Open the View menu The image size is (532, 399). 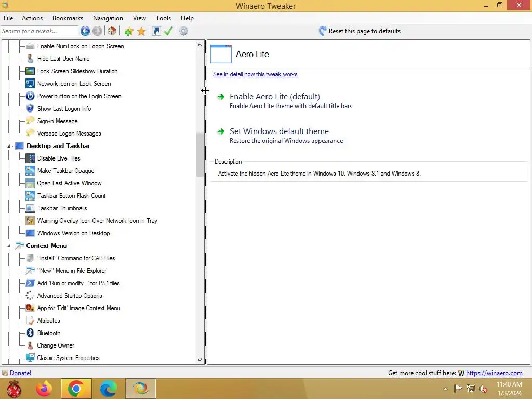[x=139, y=18]
